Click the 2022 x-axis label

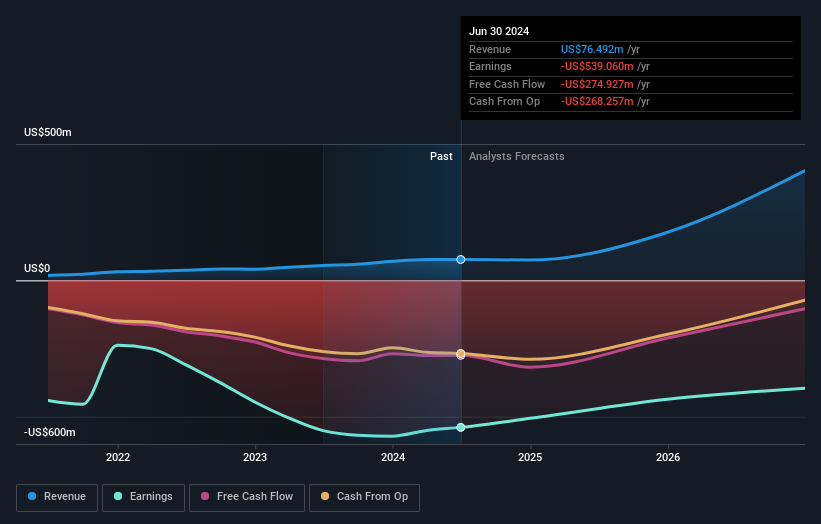click(x=118, y=458)
